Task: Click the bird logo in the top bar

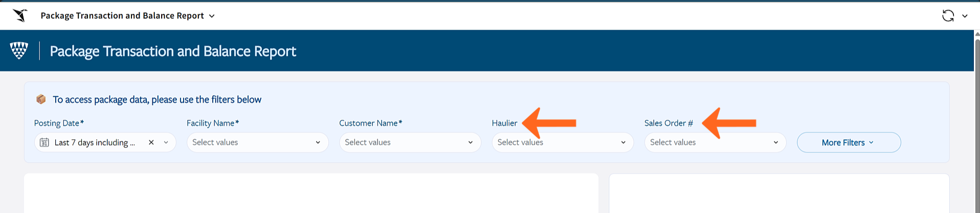Action: 20,15
